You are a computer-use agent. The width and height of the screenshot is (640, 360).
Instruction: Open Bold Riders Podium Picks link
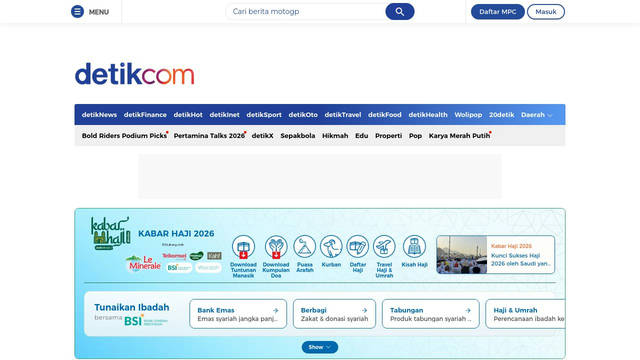[124, 136]
